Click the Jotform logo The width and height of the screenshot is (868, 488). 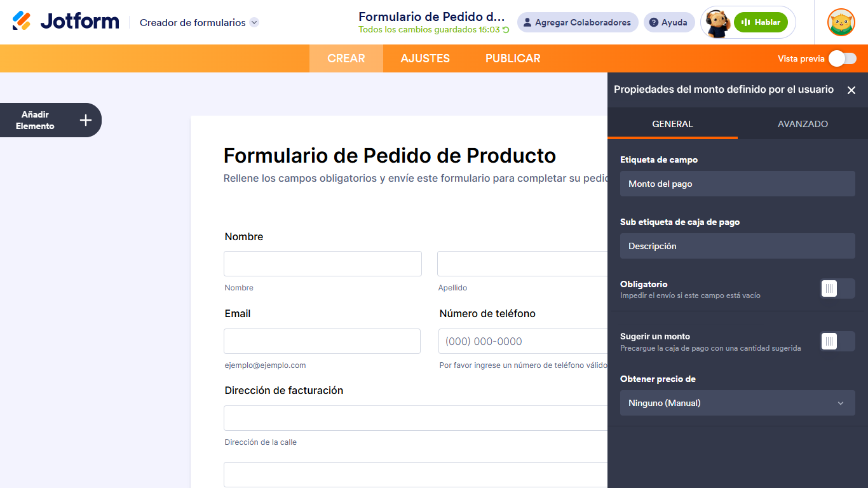pos(65,22)
